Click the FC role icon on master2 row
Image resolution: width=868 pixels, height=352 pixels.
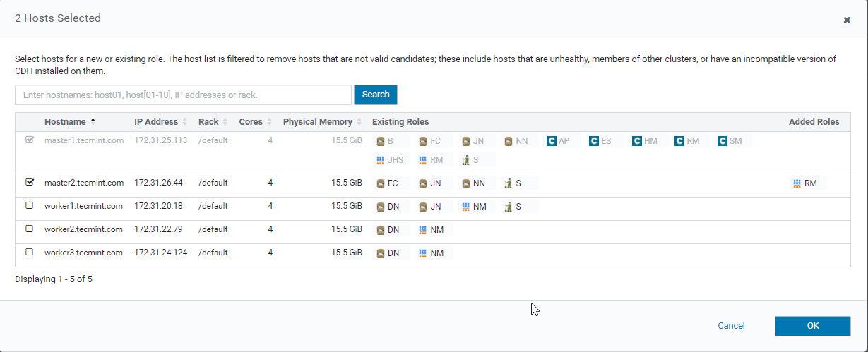381,183
